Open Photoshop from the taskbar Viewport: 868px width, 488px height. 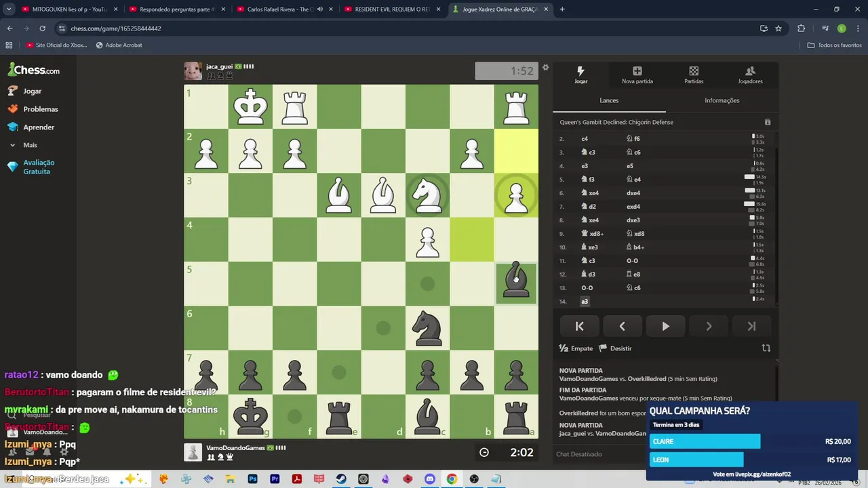[x=253, y=479]
